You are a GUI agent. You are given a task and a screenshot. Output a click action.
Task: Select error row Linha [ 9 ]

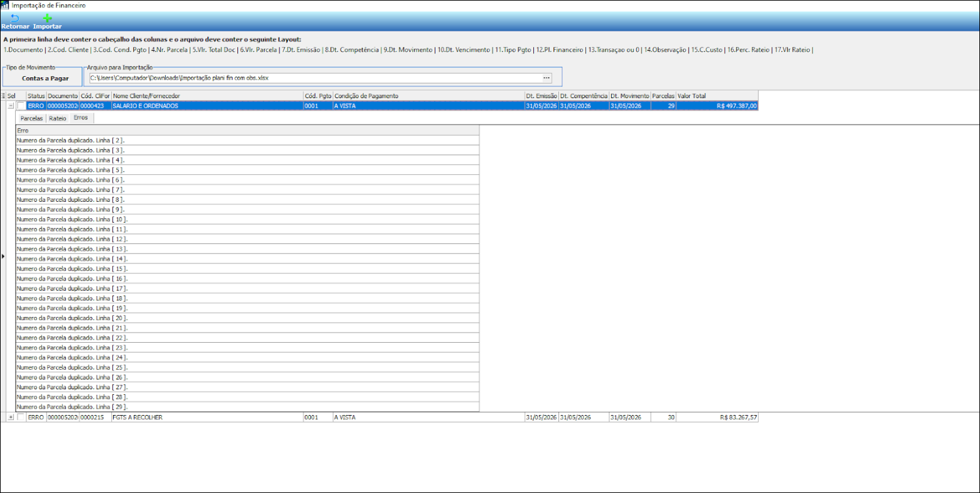[248, 209]
